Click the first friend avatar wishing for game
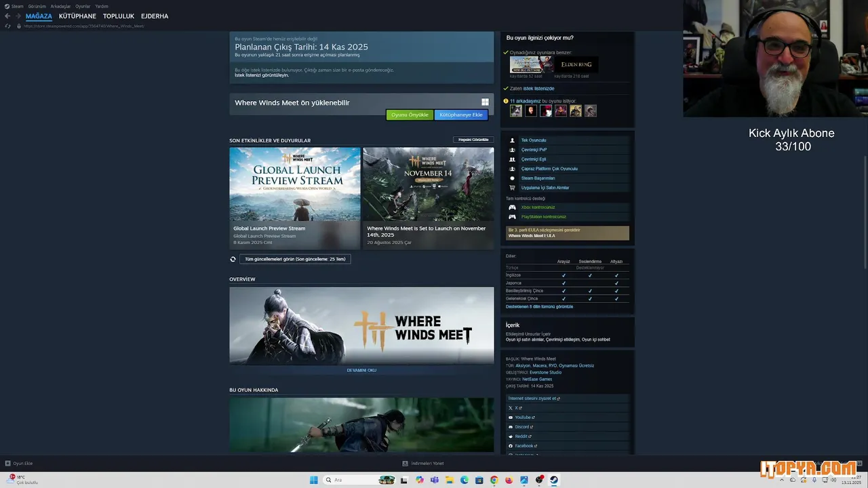Screen dimensions: 868x488 [x=516, y=111]
